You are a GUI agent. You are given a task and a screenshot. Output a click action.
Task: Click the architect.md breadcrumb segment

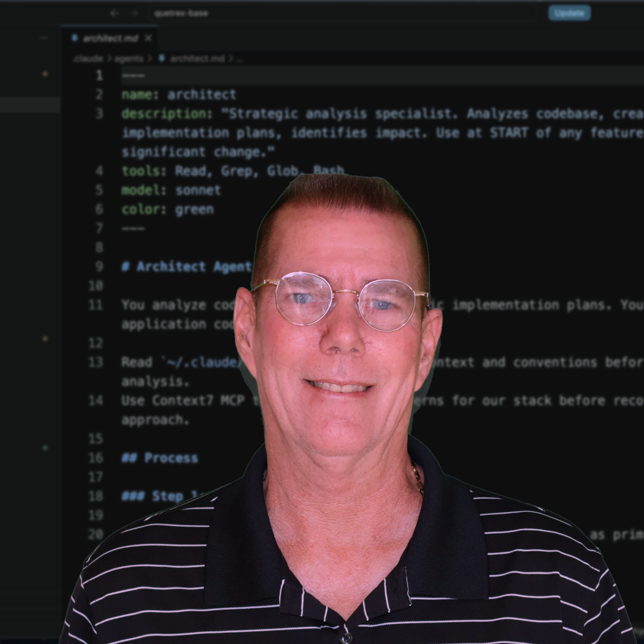[x=197, y=59]
